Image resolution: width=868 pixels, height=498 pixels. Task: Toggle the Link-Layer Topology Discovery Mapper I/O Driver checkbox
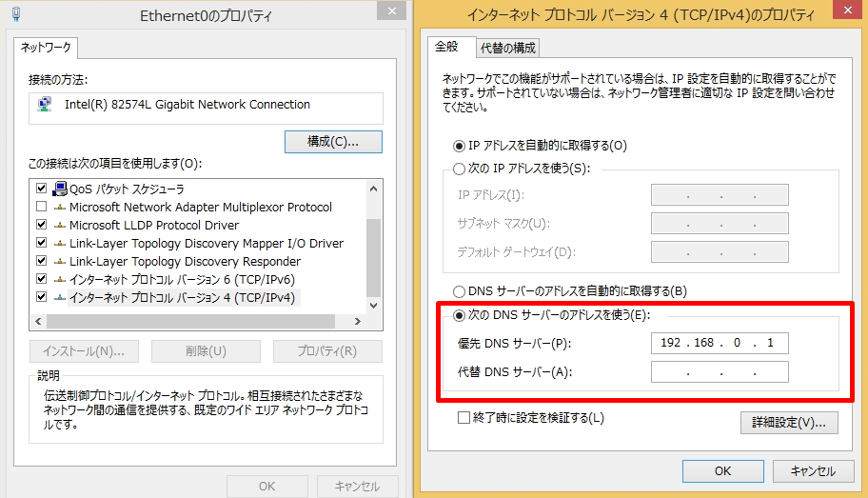41,243
